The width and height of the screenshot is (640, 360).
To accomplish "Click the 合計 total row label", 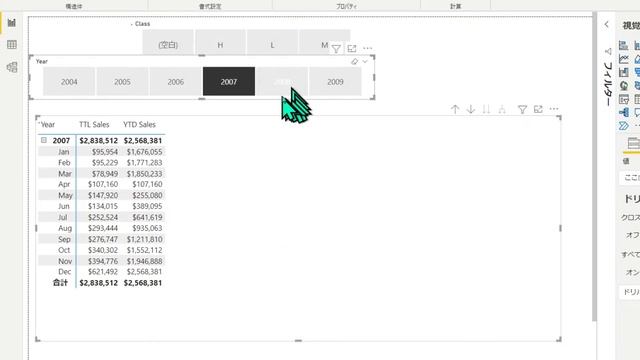I will (60, 282).
